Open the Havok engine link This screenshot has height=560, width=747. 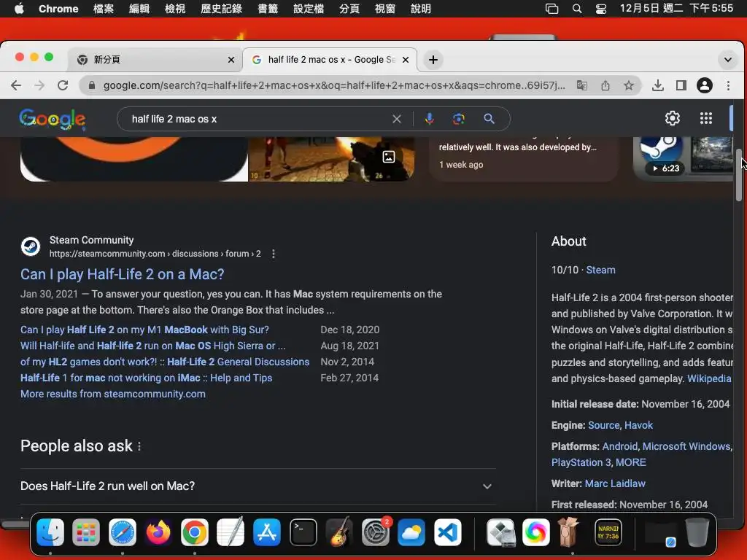(x=638, y=425)
